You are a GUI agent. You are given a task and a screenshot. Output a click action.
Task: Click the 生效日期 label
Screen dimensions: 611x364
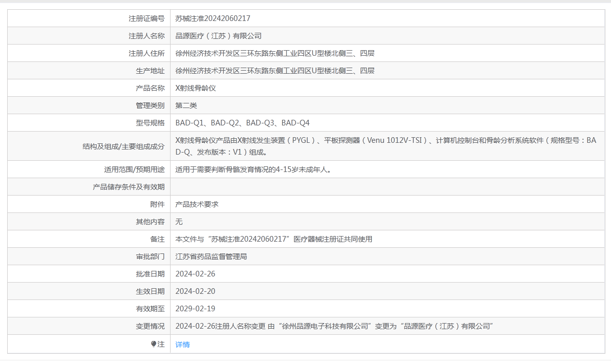(150, 291)
